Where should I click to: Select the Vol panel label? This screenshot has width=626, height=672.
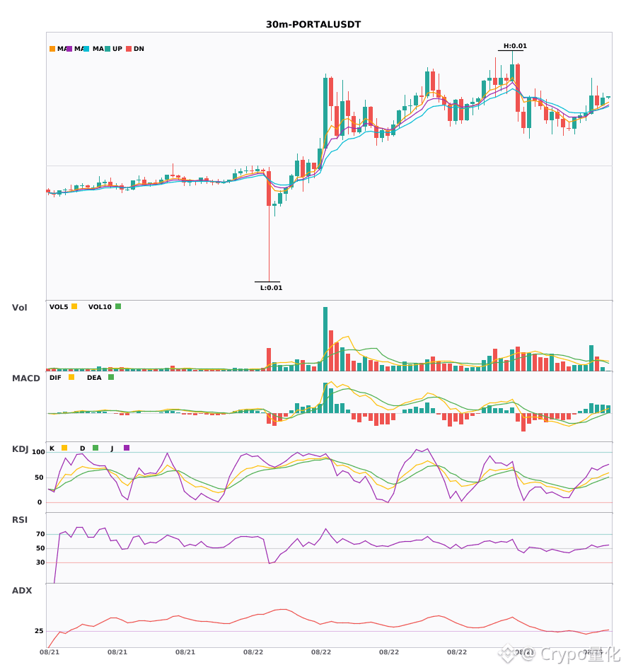coord(19,307)
